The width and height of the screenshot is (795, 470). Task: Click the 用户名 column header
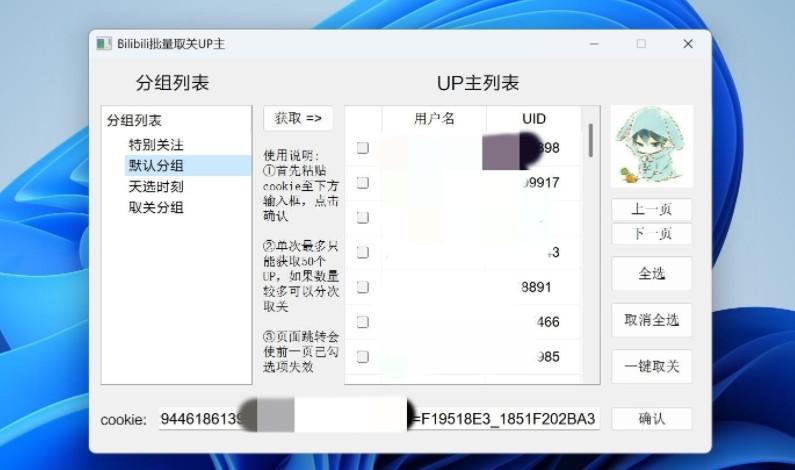pos(434,119)
